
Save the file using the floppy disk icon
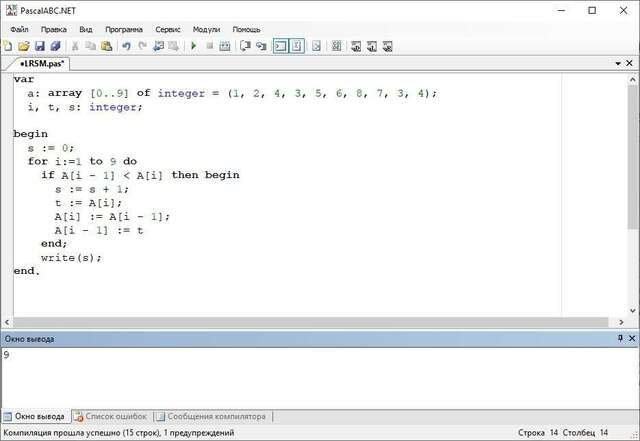pos(40,46)
